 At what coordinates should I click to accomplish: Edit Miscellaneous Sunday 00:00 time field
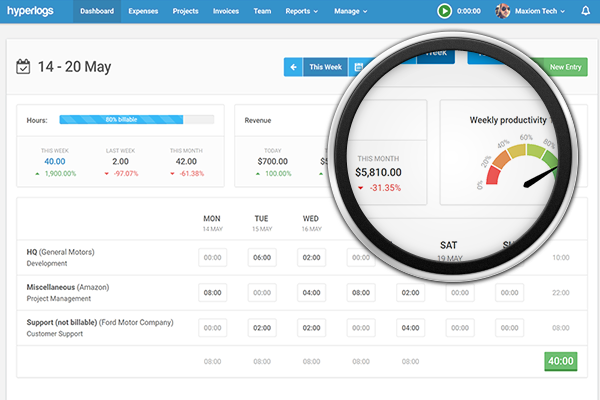coord(509,292)
